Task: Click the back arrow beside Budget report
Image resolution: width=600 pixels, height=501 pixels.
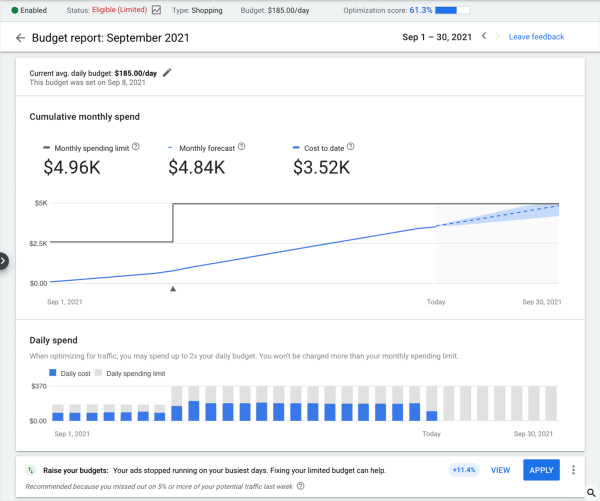Action: pos(20,38)
